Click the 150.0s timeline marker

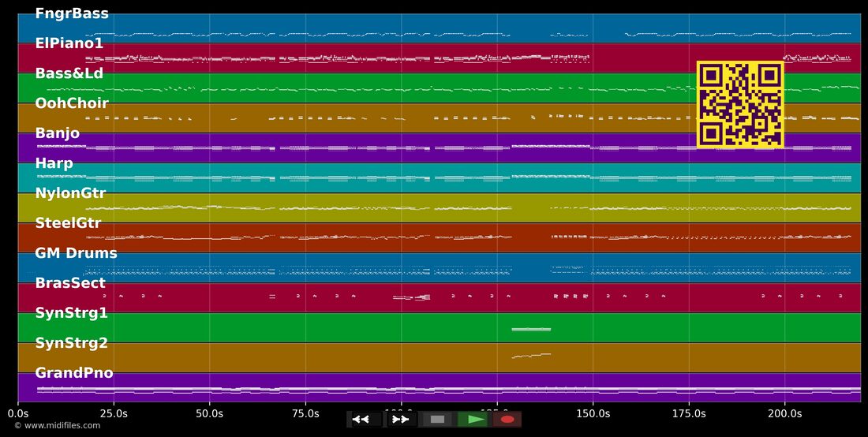[x=593, y=413]
